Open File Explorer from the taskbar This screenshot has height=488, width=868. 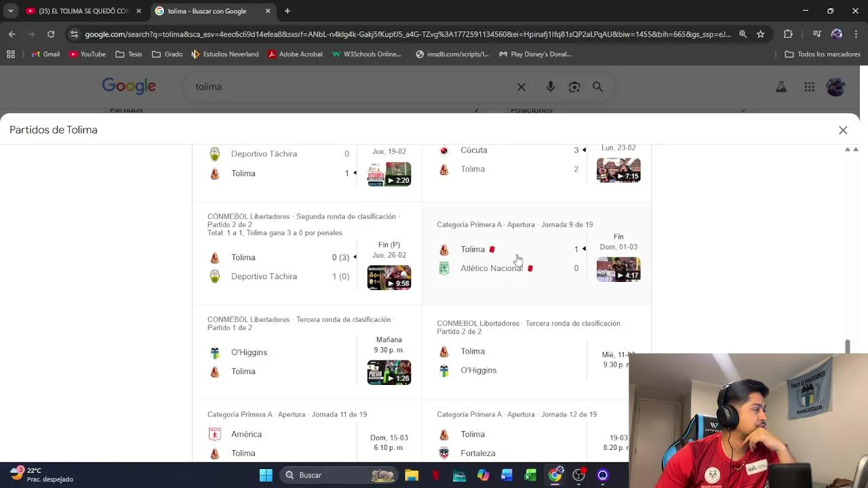(412, 475)
